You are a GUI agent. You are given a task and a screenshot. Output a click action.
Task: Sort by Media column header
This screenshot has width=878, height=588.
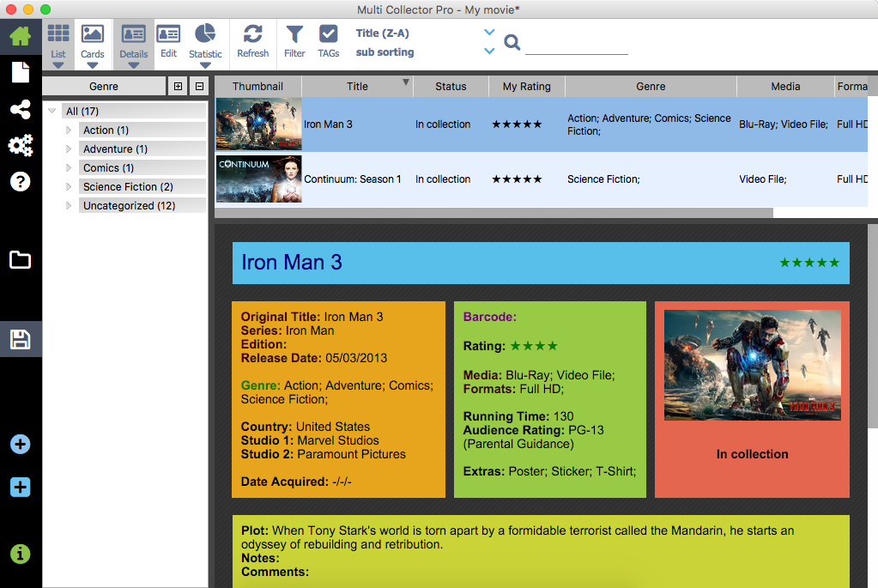(785, 86)
